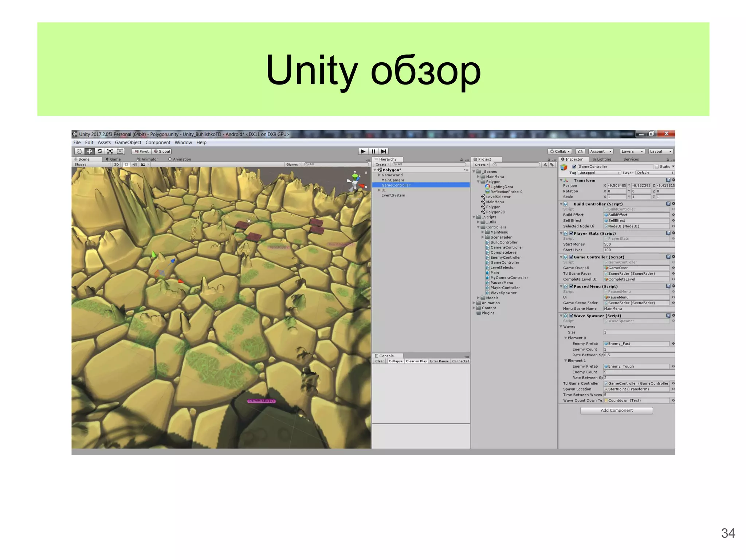Image resolution: width=746 pixels, height=560 pixels.
Task: Click object picker next to Build Effect
Action: click(x=673, y=215)
